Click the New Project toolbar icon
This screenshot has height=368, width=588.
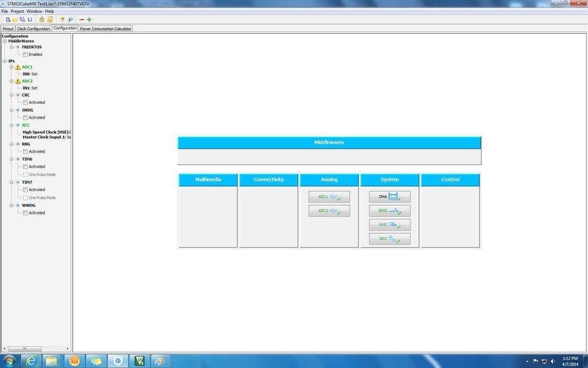coord(8,19)
